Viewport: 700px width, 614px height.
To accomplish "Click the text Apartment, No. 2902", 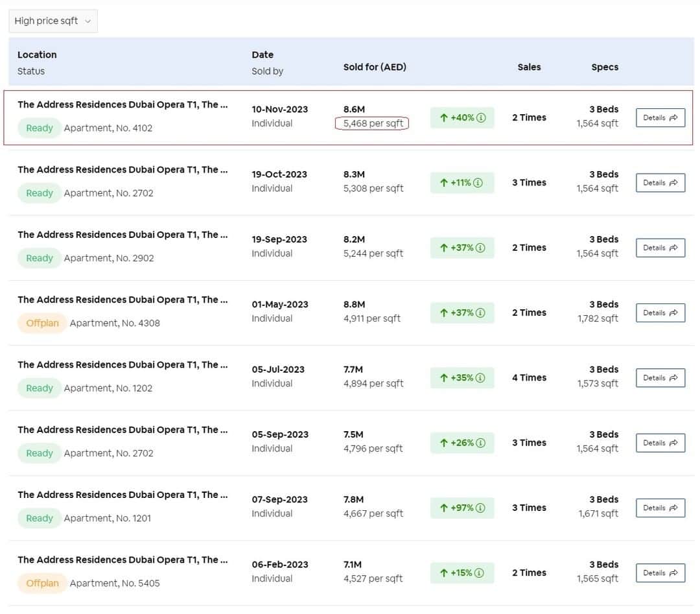I will click(109, 258).
